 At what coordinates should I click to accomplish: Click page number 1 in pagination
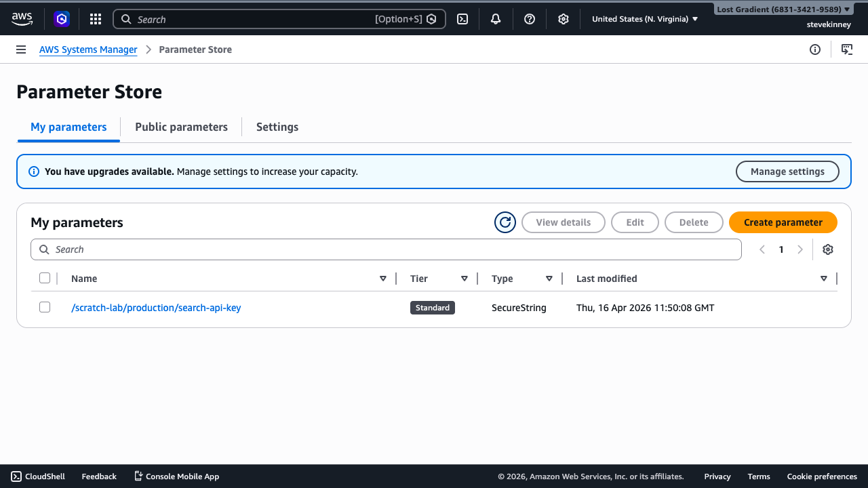[781, 249]
